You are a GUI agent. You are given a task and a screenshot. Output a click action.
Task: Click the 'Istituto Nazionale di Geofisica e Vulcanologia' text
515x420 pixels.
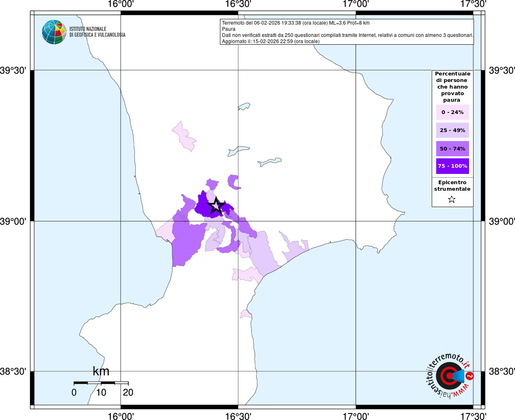97,32
